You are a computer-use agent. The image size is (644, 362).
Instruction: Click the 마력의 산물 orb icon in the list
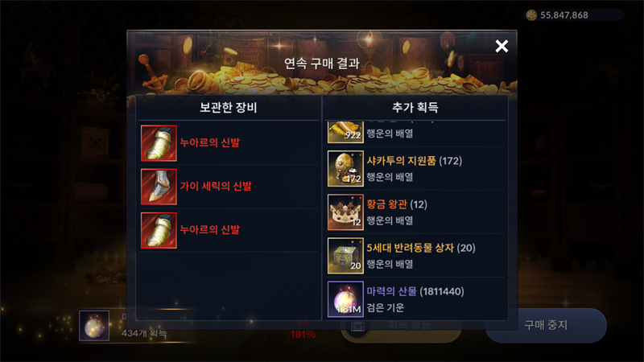pos(345,299)
